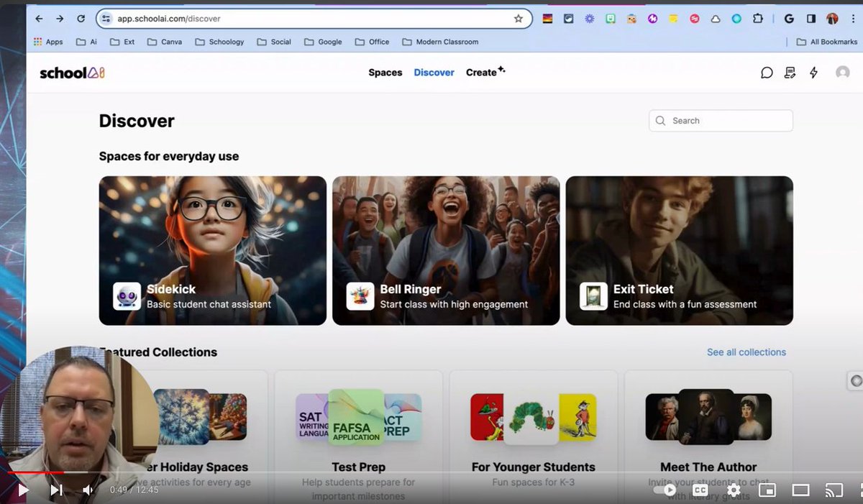Click the yellow sticky note extension icon

click(674, 19)
